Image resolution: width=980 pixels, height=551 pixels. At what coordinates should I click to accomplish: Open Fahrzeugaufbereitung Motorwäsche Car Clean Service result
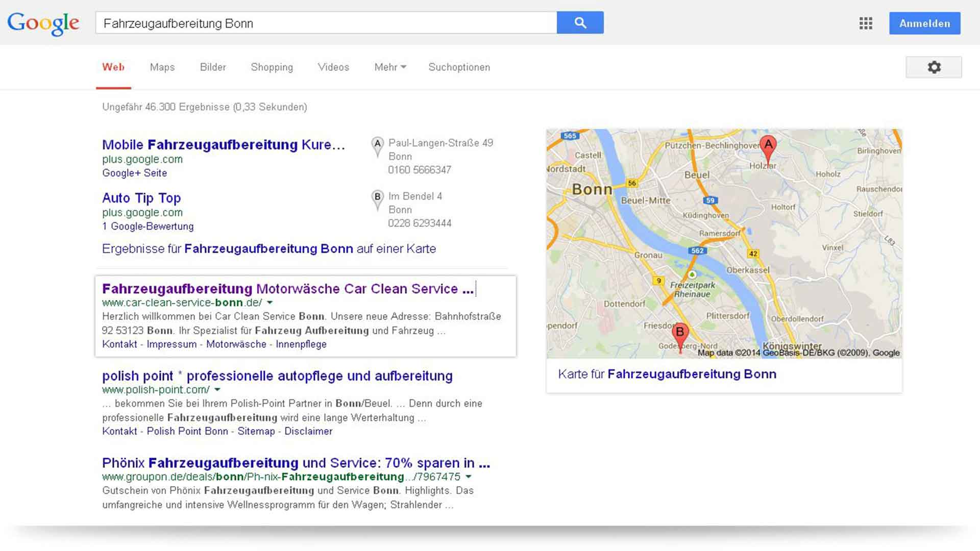tap(288, 289)
